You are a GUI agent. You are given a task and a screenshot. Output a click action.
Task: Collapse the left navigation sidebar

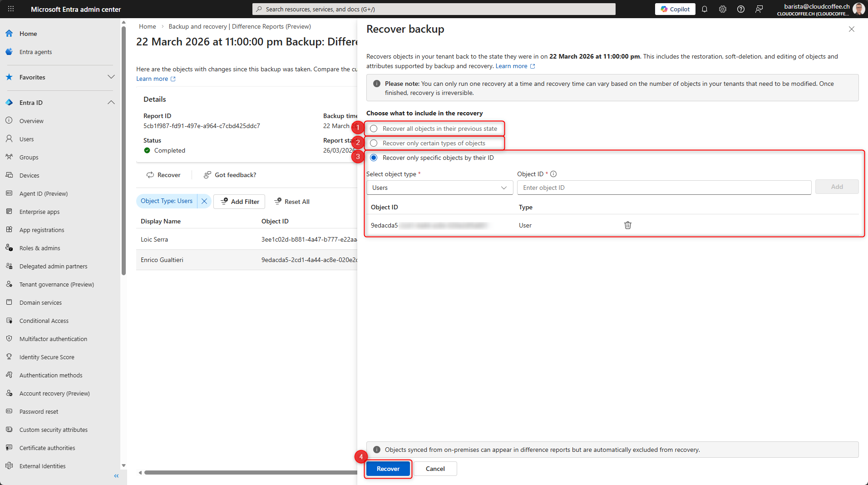(116, 476)
